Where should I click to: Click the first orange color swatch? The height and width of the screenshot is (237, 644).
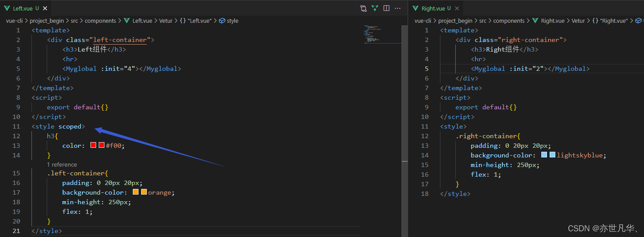pyautogui.click(x=135, y=192)
